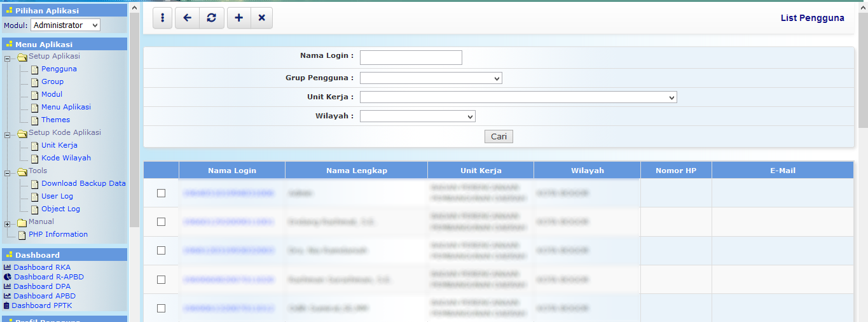The height and width of the screenshot is (322, 868).
Task: Click the back arrow toolbar icon
Action: [x=187, y=18]
